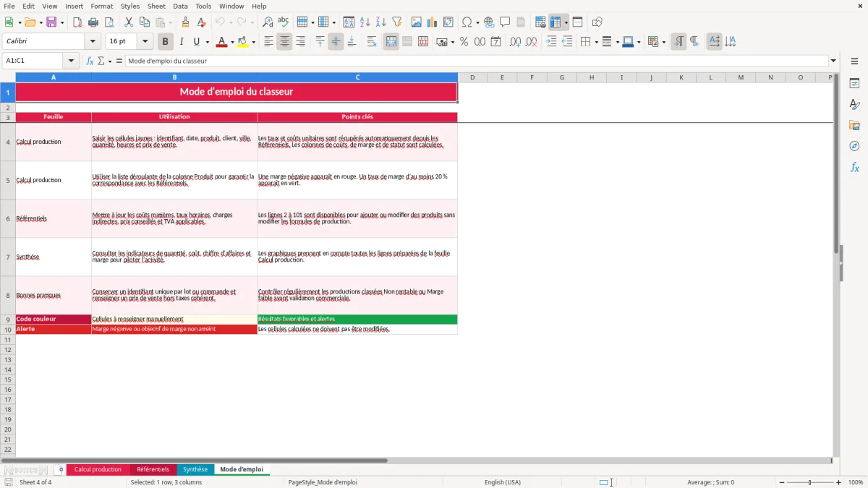The width and height of the screenshot is (868, 488).
Task: Open the Function Wizard icon
Action: (x=90, y=61)
